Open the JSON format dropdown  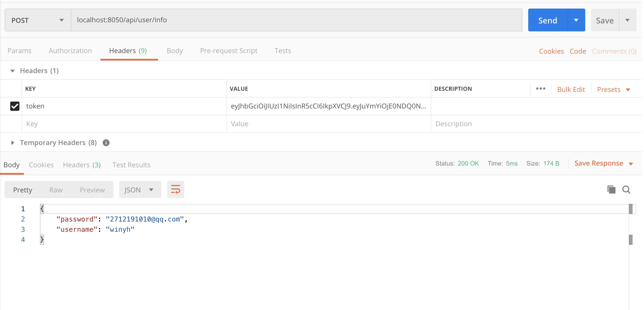point(140,190)
